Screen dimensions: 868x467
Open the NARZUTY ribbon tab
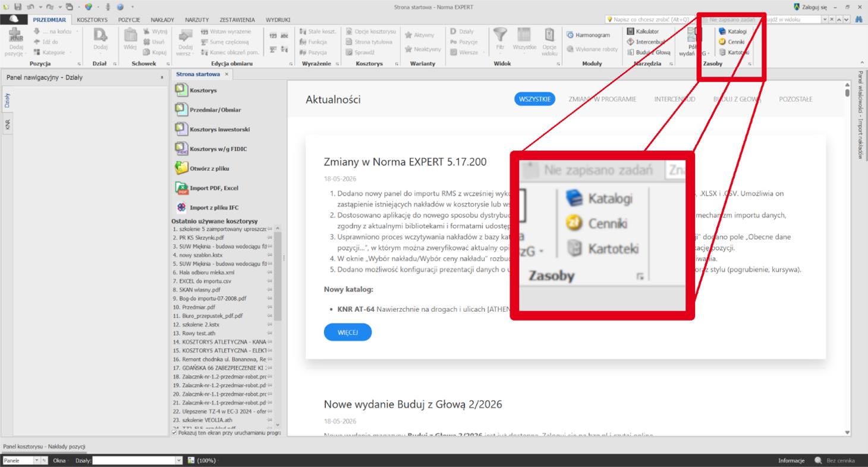198,20
